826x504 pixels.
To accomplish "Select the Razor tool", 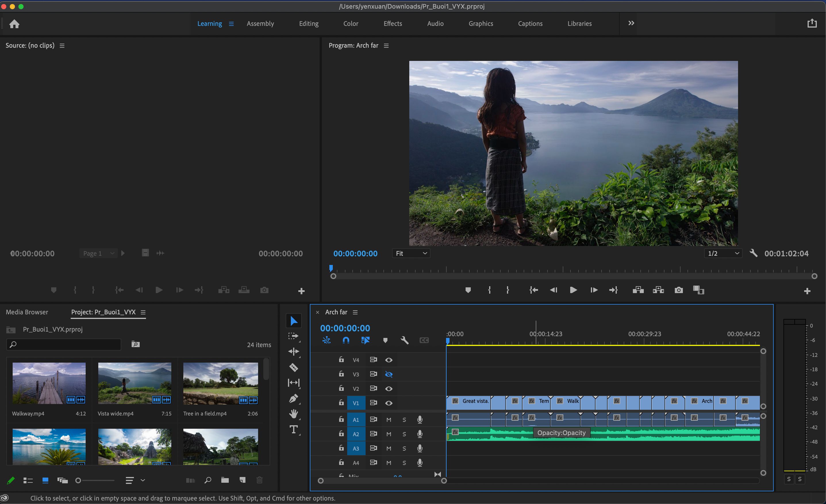I will pos(294,368).
